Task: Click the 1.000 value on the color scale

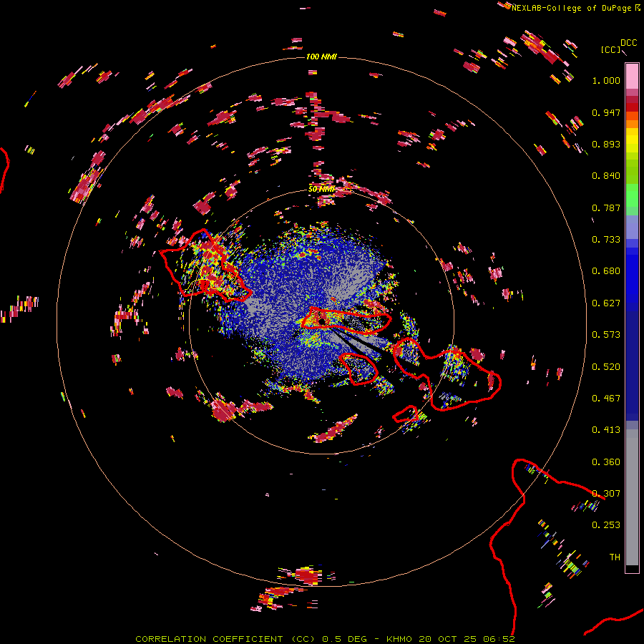Action: coord(606,80)
